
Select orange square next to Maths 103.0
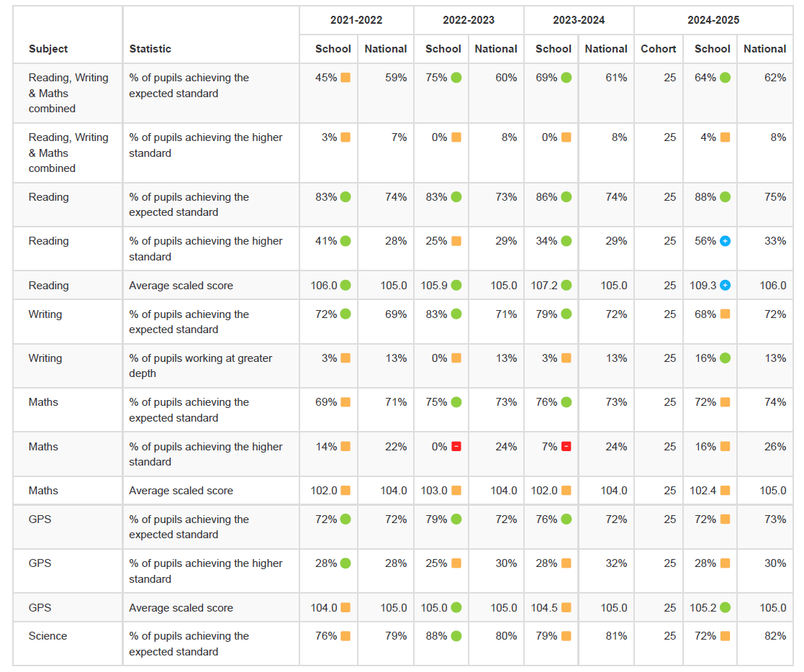(x=456, y=491)
